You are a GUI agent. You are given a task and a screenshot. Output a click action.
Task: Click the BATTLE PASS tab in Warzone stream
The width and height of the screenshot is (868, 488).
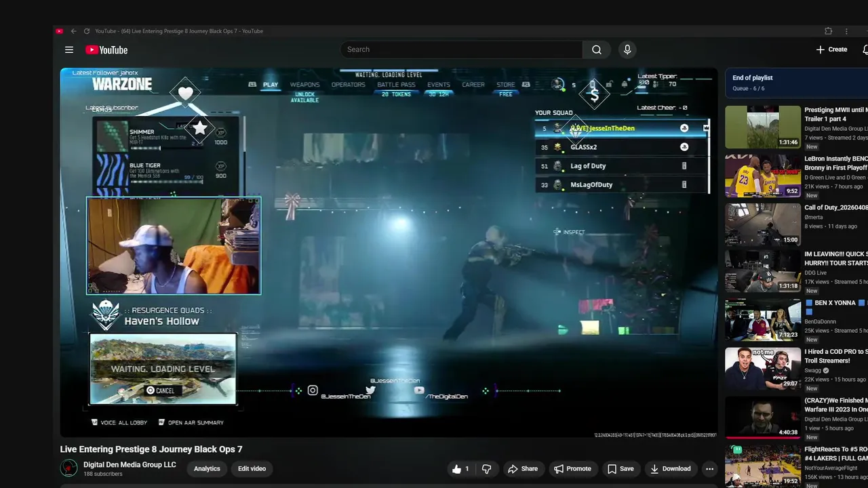click(396, 85)
